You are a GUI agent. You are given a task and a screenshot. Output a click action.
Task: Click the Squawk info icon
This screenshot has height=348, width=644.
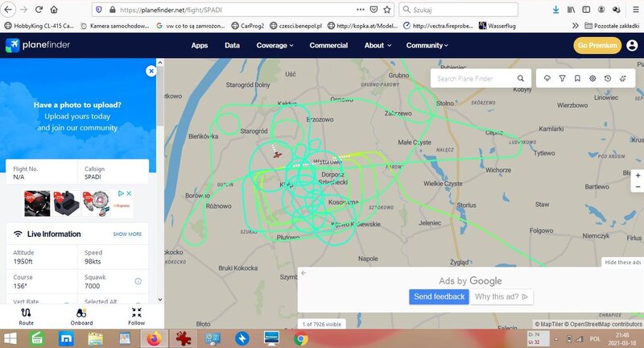click(138, 281)
